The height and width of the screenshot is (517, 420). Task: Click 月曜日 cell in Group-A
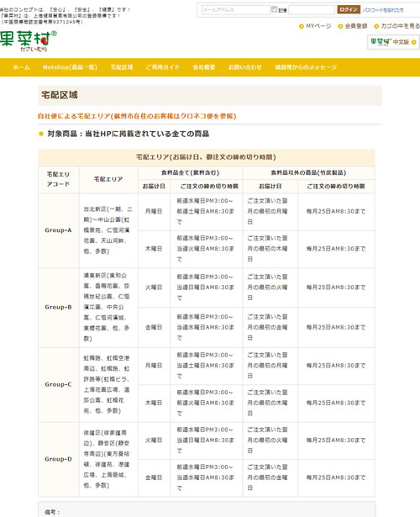[x=154, y=211]
